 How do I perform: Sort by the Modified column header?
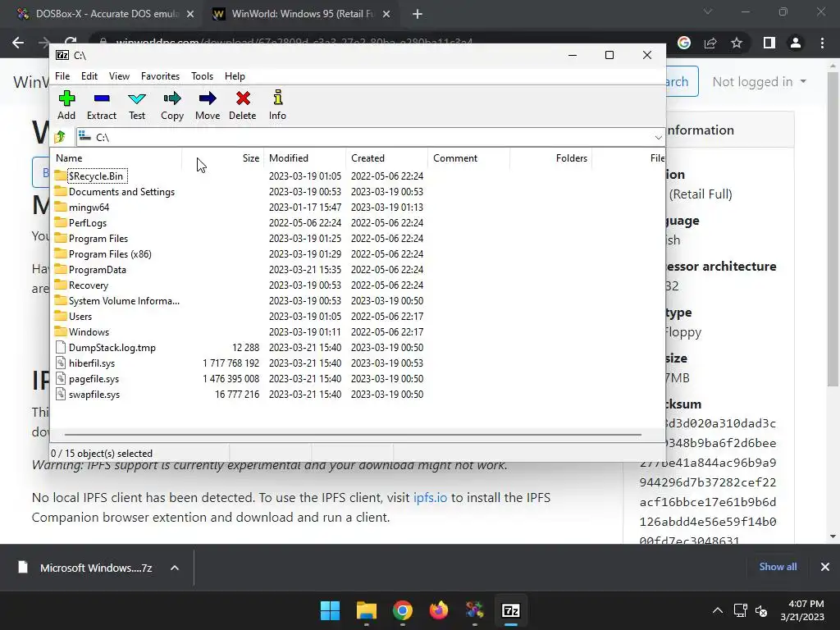(x=305, y=158)
